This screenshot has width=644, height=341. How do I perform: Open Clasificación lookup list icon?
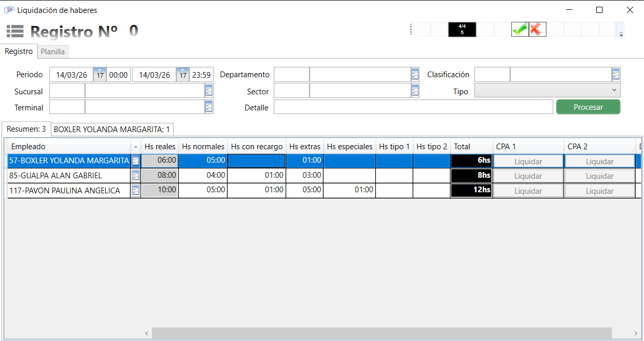(615, 75)
